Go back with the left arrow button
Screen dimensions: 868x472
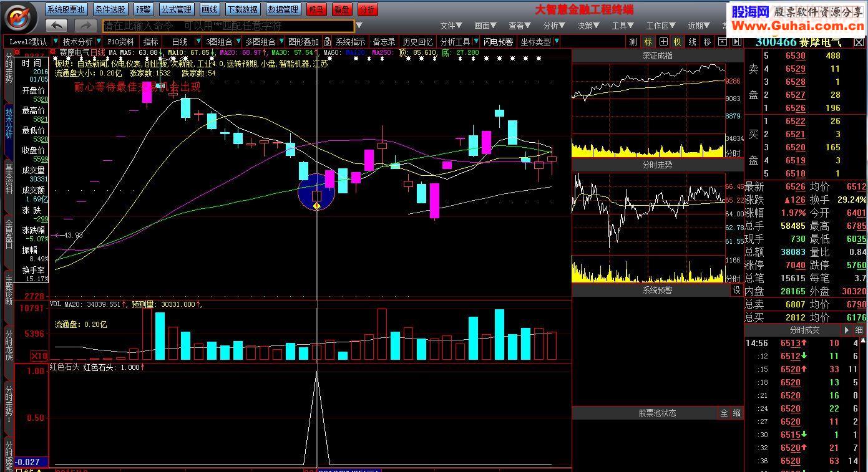point(56,26)
